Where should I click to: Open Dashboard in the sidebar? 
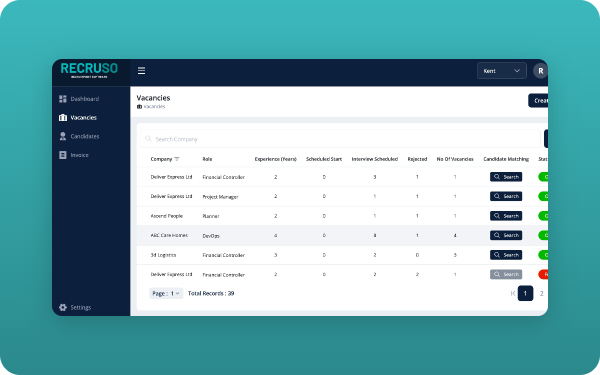pos(79,99)
